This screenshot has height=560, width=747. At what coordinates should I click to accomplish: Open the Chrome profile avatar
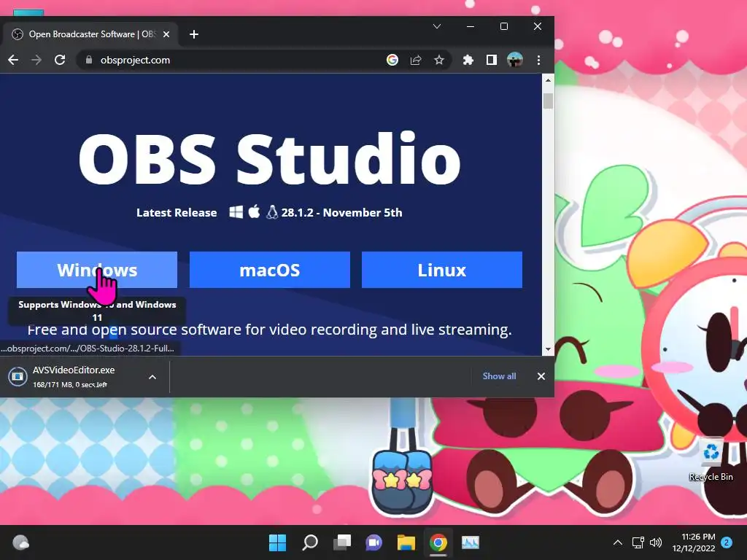[x=515, y=60]
